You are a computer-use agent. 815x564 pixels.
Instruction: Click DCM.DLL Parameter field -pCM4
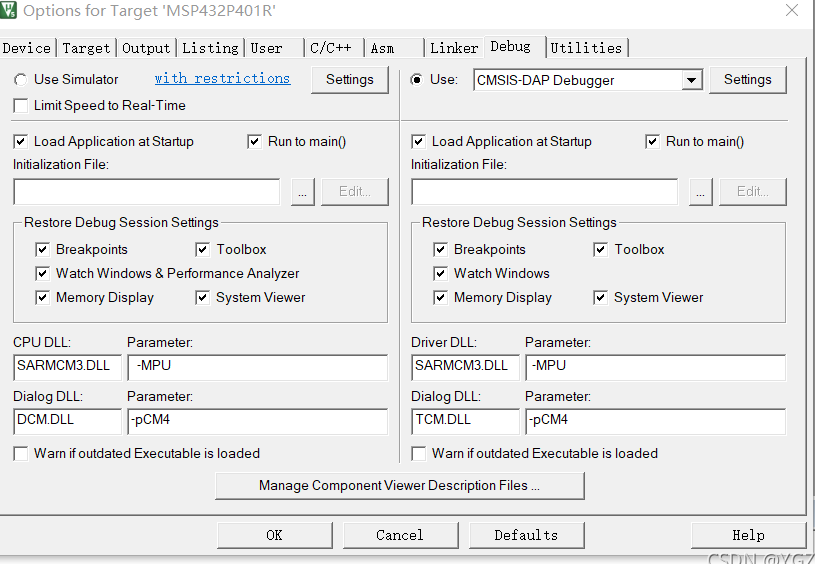pos(258,421)
